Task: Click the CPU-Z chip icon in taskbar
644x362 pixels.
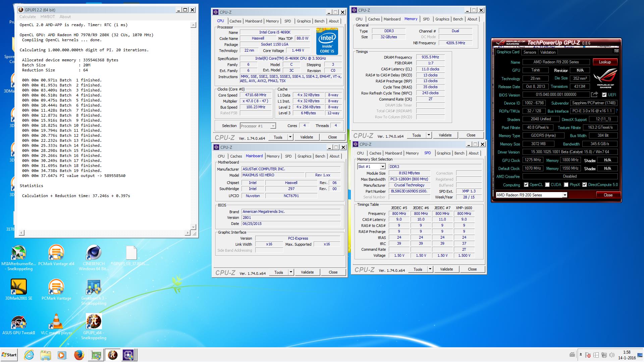Action: [129, 355]
